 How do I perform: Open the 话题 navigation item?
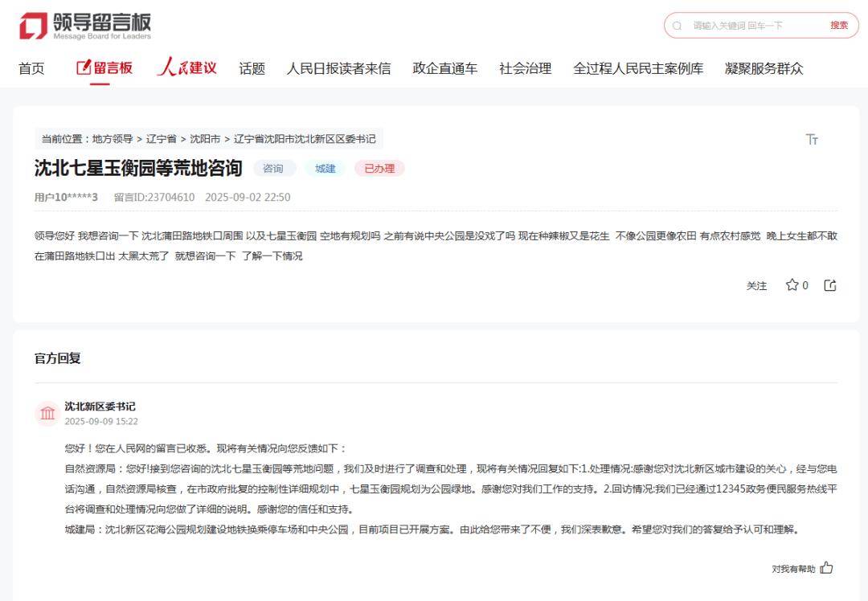252,69
